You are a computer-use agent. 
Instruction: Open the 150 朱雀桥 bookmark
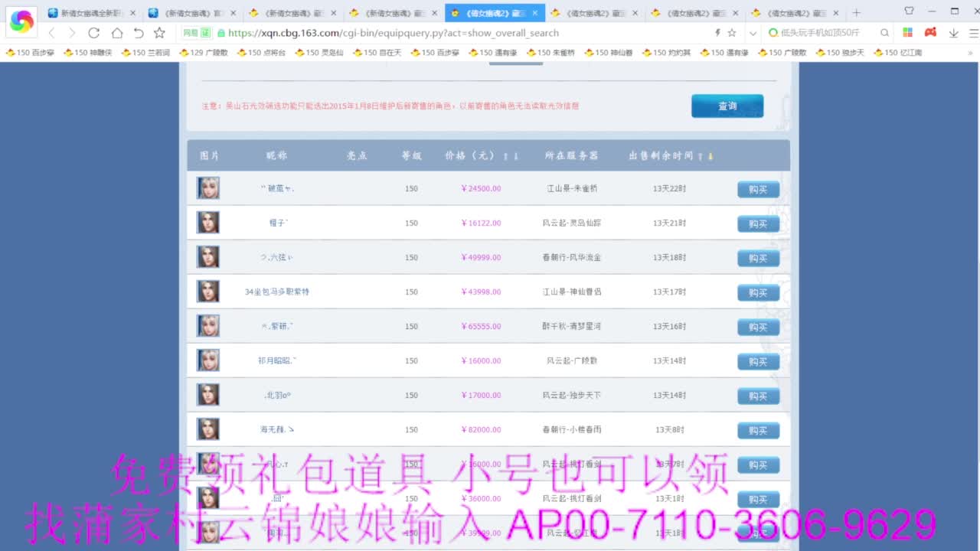coord(550,53)
